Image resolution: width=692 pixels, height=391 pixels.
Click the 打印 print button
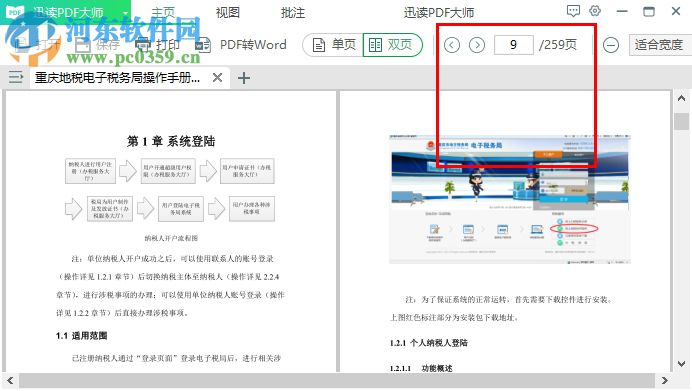tap(157, 45)
